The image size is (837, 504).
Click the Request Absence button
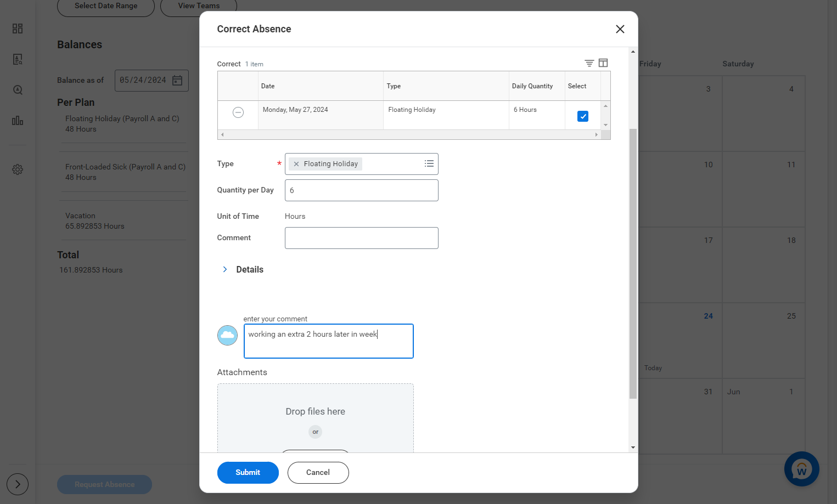coord(105,484)
